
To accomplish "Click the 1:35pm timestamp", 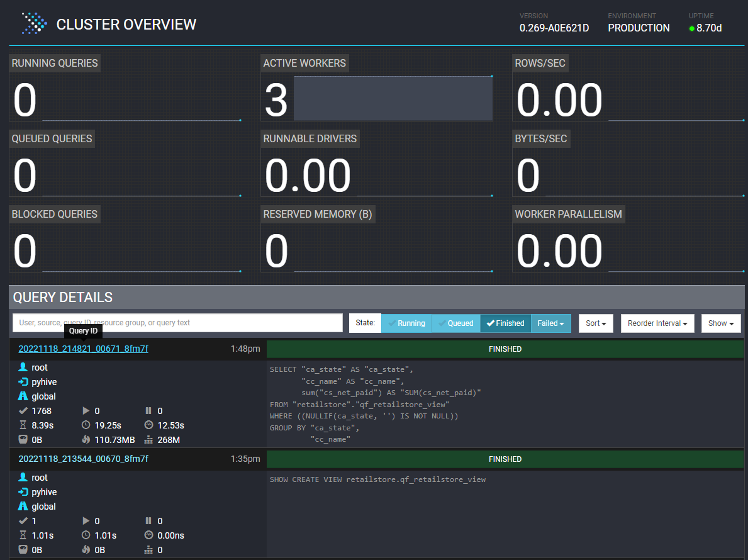I will (245, 459).
